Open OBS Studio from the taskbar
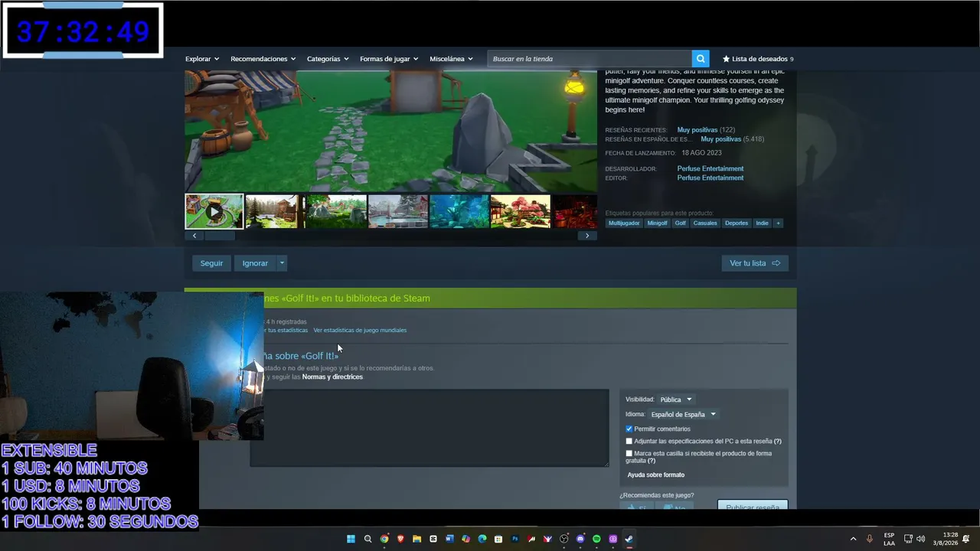 (564, 539)
